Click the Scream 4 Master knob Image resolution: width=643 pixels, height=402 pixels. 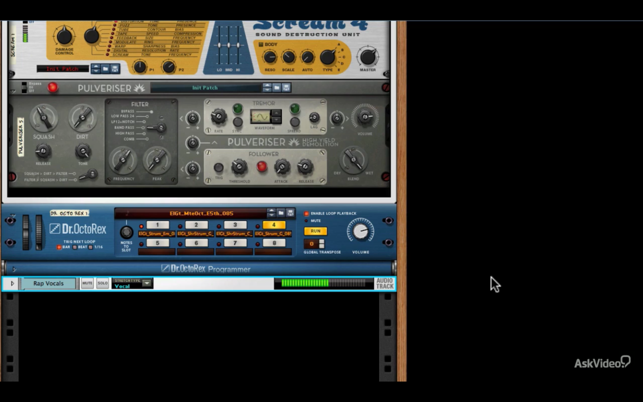(x=367, y=57)
